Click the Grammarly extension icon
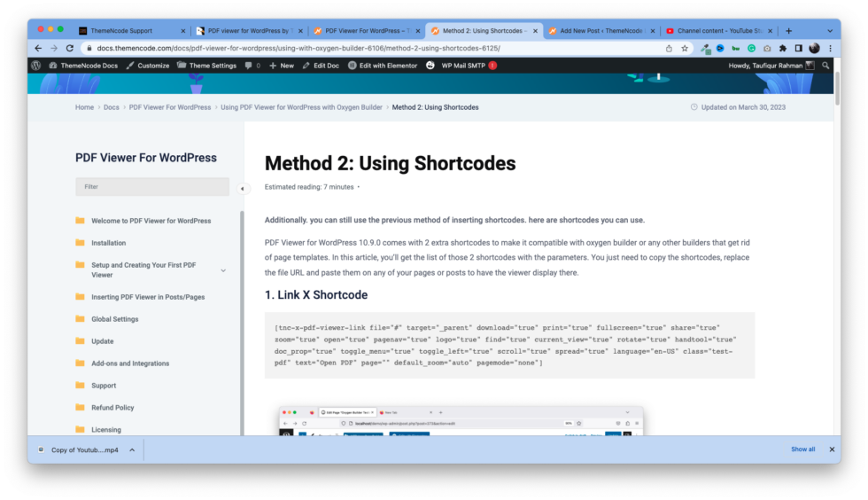868x500 pixels. [751, 48]
